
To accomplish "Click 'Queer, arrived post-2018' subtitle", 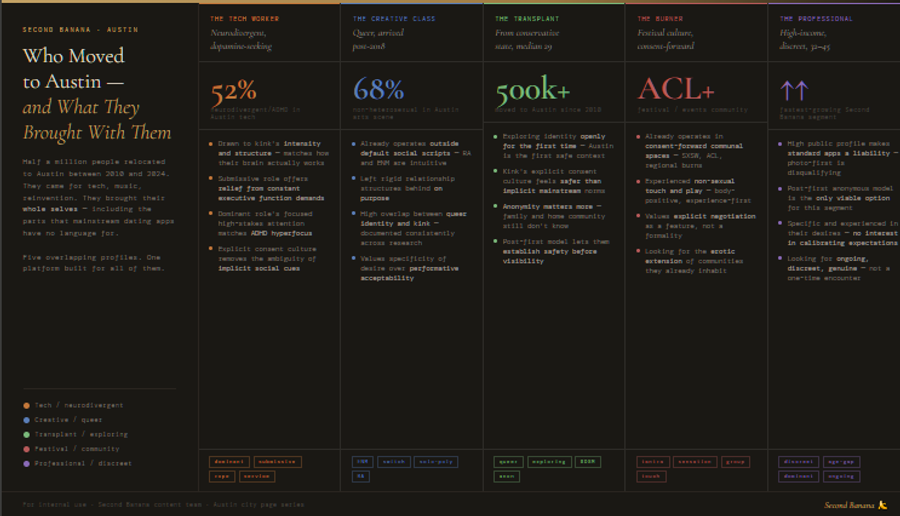I will click(x=378, y=40).
